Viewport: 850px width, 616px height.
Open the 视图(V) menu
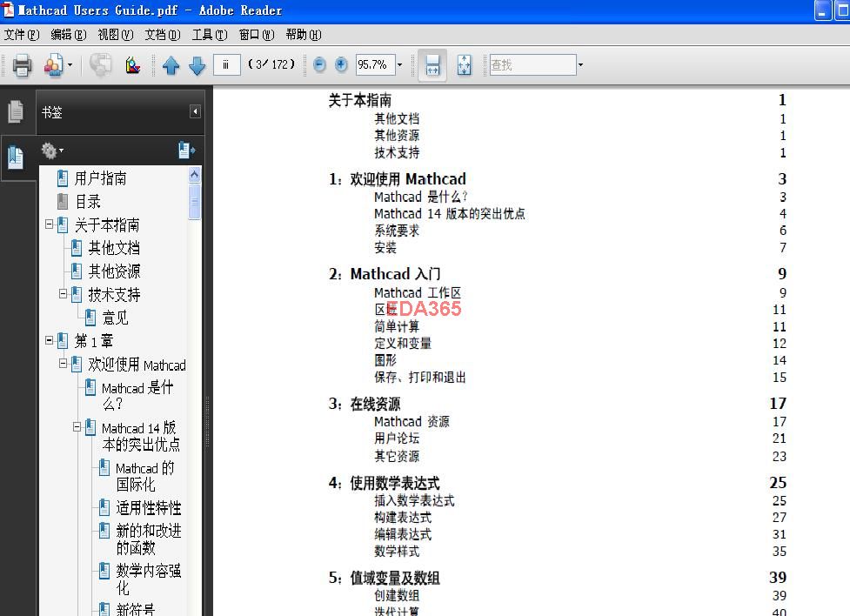coord(116,35)
